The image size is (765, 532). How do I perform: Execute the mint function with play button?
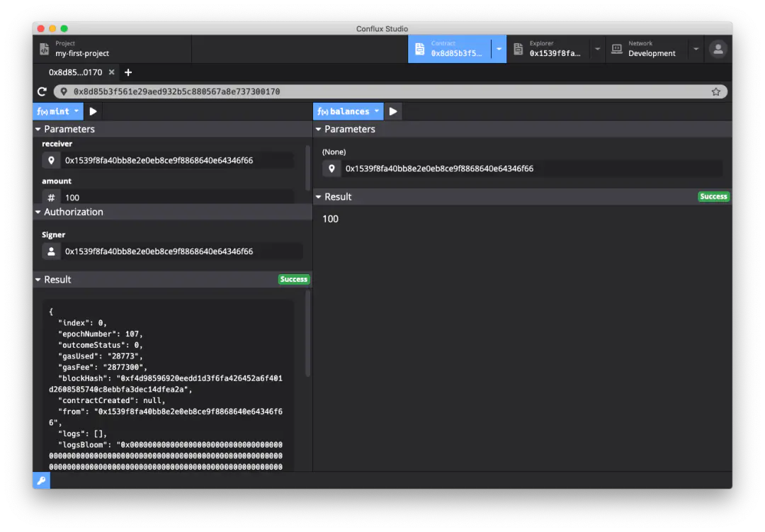[93, 111]
